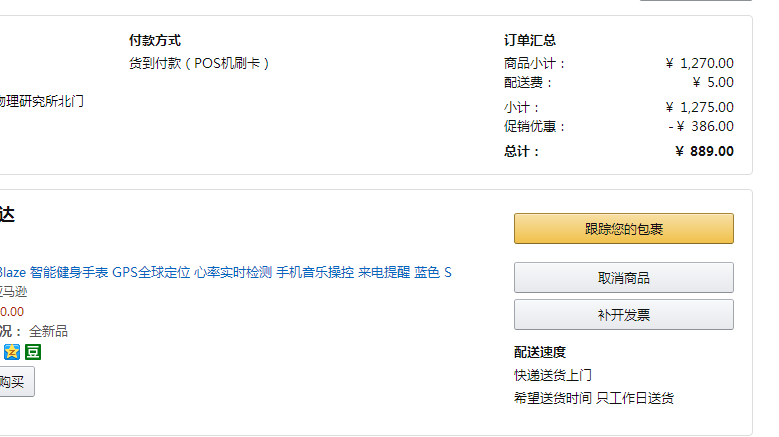Click the 全新品 item condition text

(48, 331)
